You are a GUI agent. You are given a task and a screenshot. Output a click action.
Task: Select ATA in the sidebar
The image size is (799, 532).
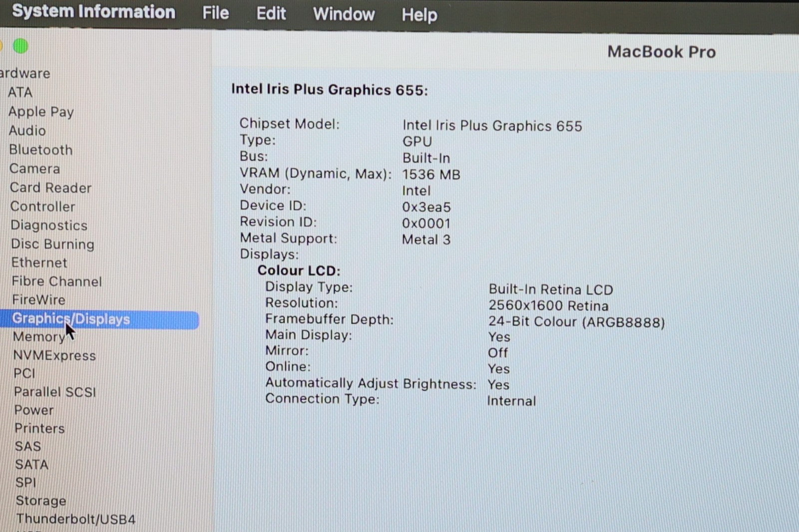[20, 92]
